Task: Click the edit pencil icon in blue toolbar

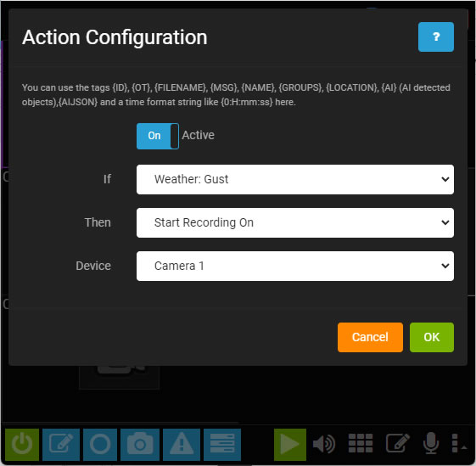Action: coord(61,445)
